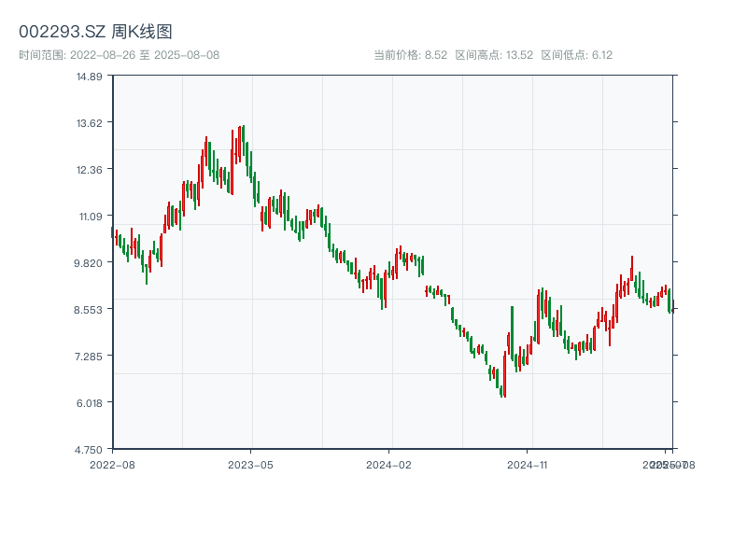This screenshot has width=747, height=560.
Task: Click the 区间高点 13.52 label
Action: click(493, 55)
